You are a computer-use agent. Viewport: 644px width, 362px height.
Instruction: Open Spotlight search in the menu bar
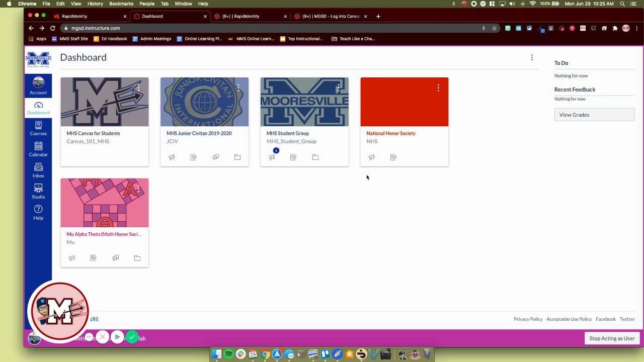coord(622,4)
